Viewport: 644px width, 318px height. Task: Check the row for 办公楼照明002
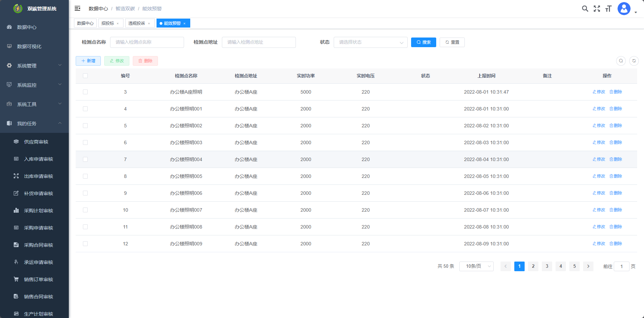click(x=85, y=126)
